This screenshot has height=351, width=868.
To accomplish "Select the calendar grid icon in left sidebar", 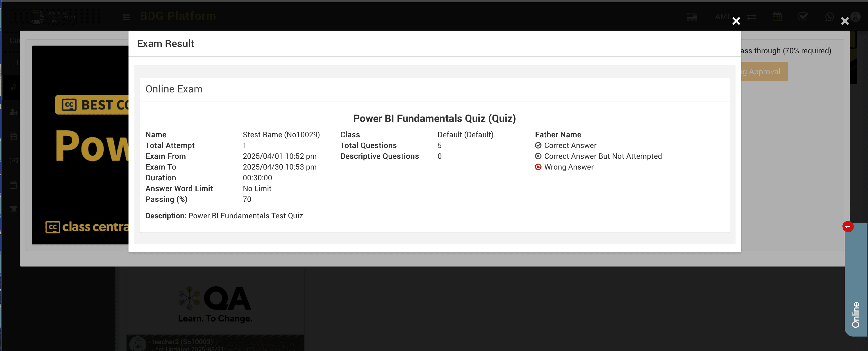I will pos(13,136).
